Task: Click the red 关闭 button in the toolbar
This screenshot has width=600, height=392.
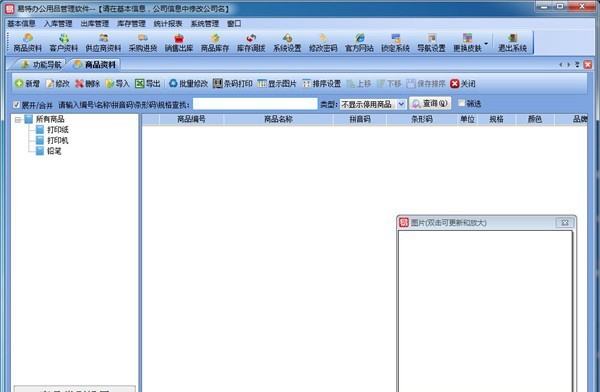Action: point(463,83)
